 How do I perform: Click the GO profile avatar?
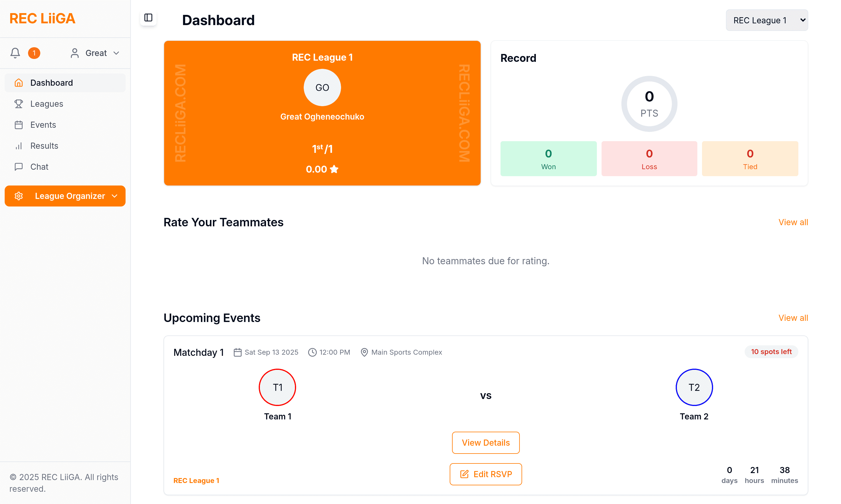(322, 87)
